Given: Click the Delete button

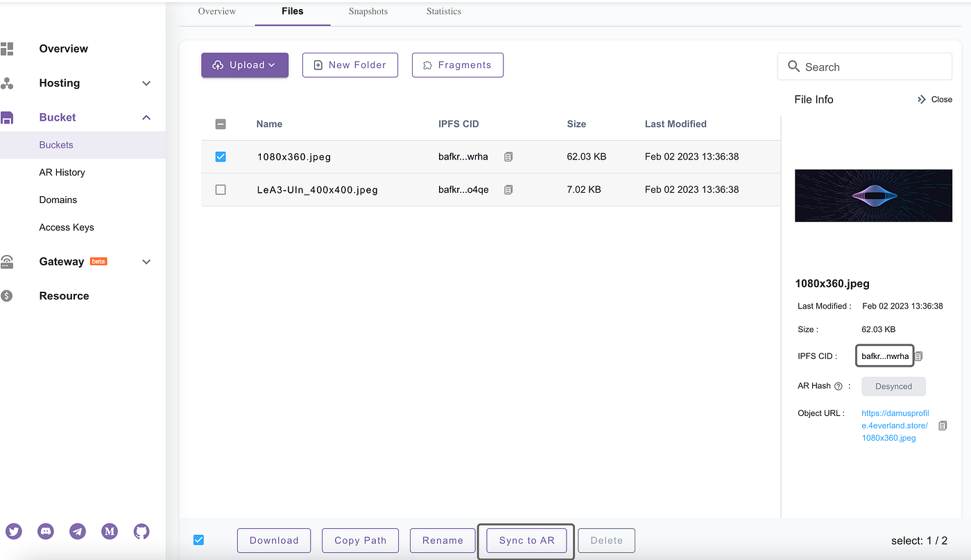Looking at the screenshot, I should (x=607, y=541).
